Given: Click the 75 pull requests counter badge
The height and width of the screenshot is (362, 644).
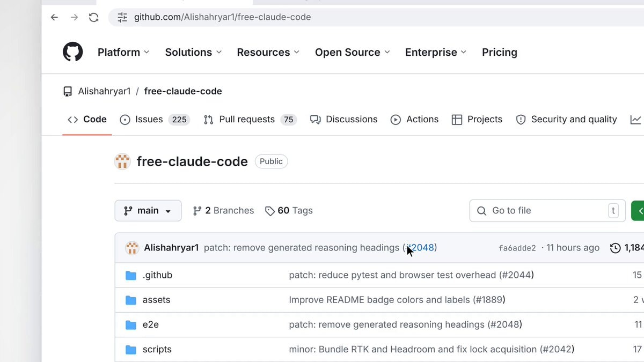Looking at the screenshot, I should (289, 120).
